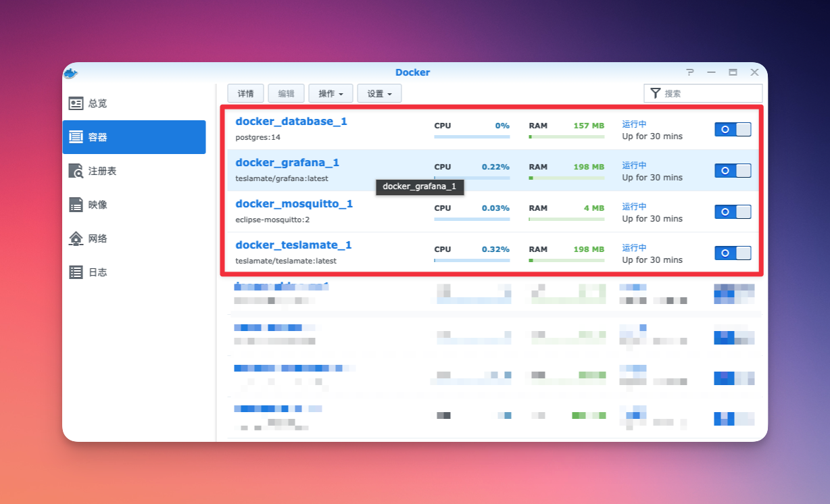Expand the 设置 settings dropdown

click(x=379, y=93)
